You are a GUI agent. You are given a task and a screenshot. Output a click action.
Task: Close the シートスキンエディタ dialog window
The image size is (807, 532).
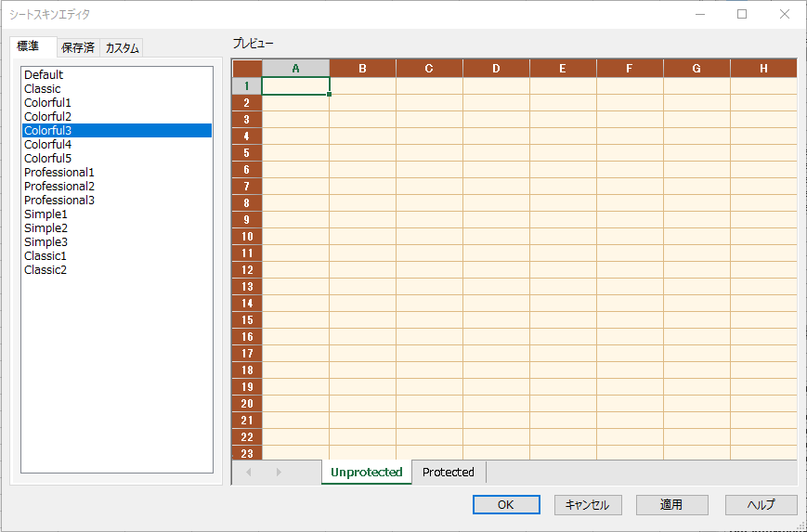(x=784, y=14)
